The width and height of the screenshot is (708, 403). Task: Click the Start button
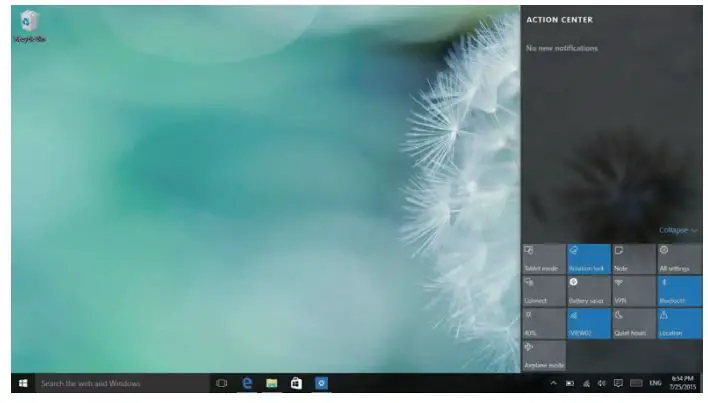23,383
